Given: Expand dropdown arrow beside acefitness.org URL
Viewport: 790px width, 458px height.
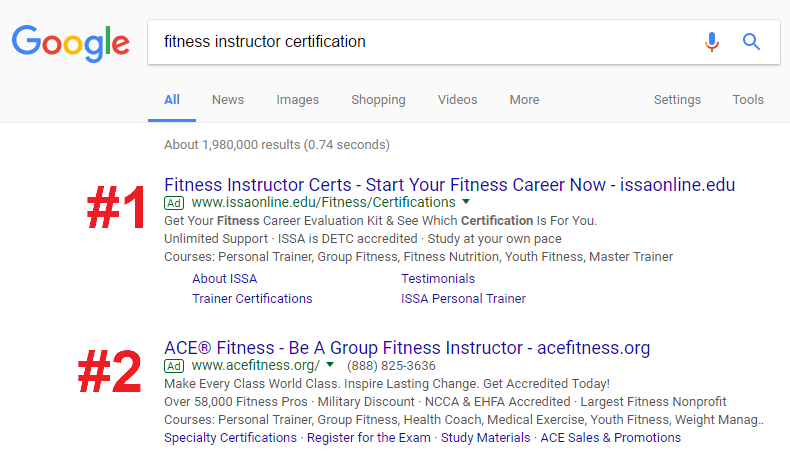Looking at the screenshot, I should [x=330, y=365].
